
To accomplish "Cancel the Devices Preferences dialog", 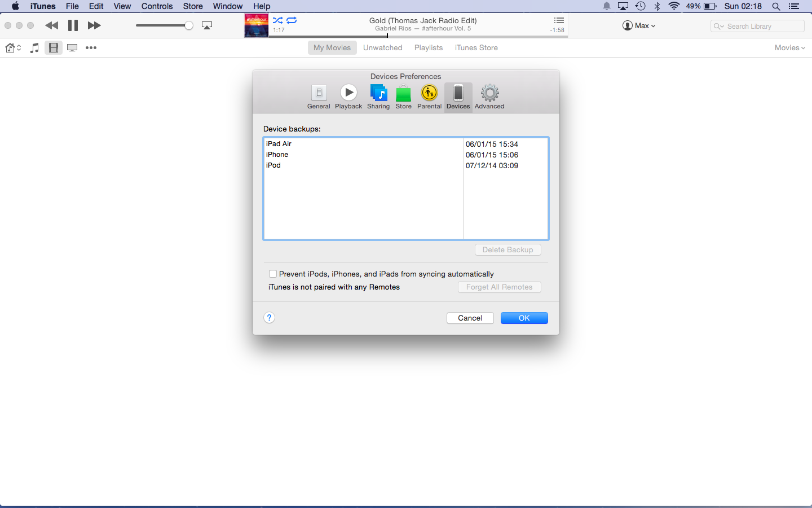I will [470, 318].
